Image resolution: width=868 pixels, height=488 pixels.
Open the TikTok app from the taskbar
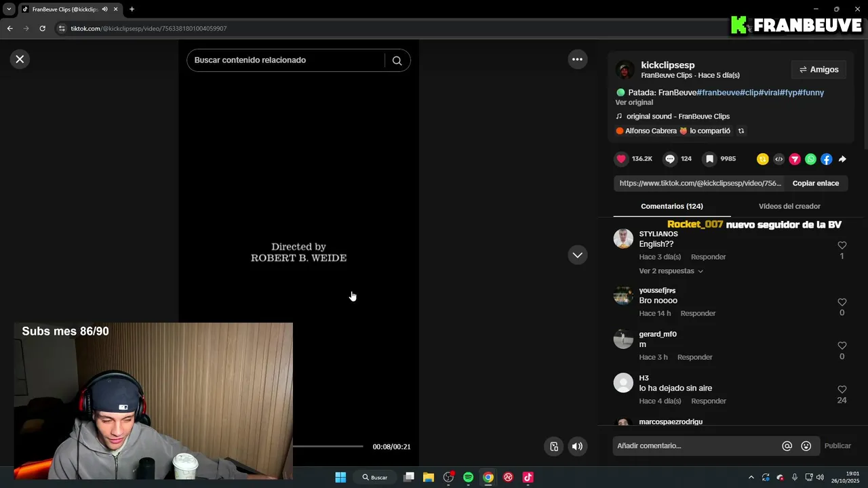(528, 477)
